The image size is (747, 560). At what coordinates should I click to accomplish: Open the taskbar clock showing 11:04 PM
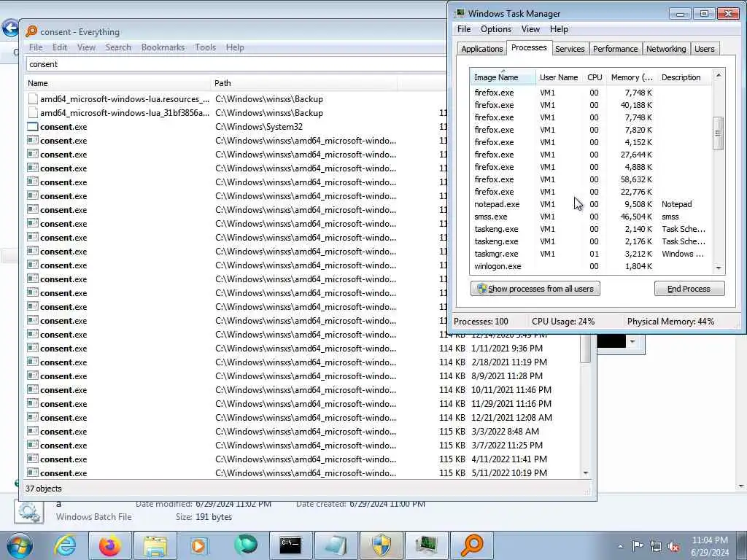pos(710,546)
